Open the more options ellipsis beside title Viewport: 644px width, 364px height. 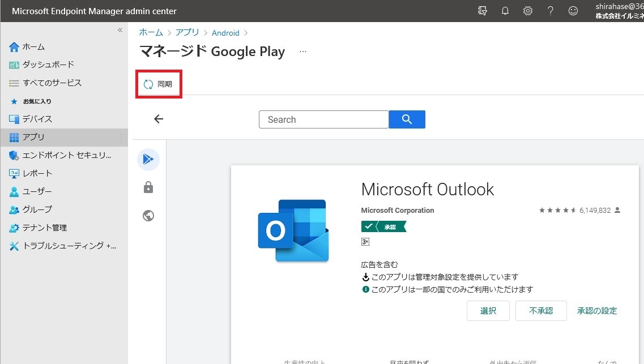pyautogui.click(x=302, y=52)
